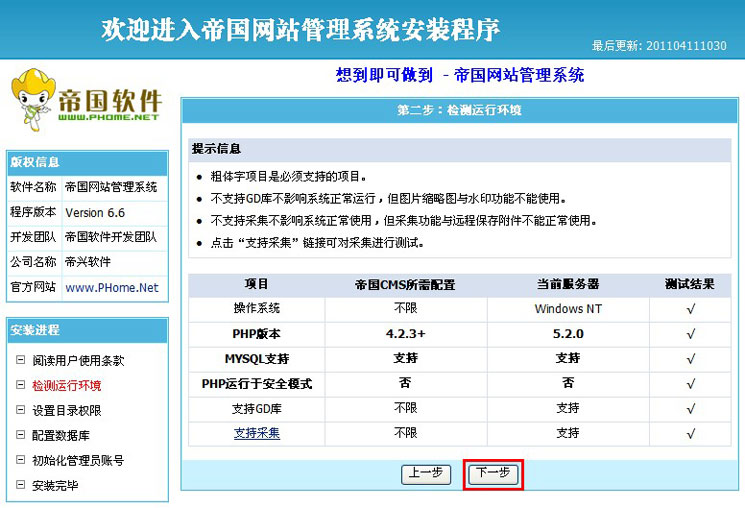Select the 配置数据库 step in the sidebar
This screenshot has width=745, height=508.
pos(61,435)
